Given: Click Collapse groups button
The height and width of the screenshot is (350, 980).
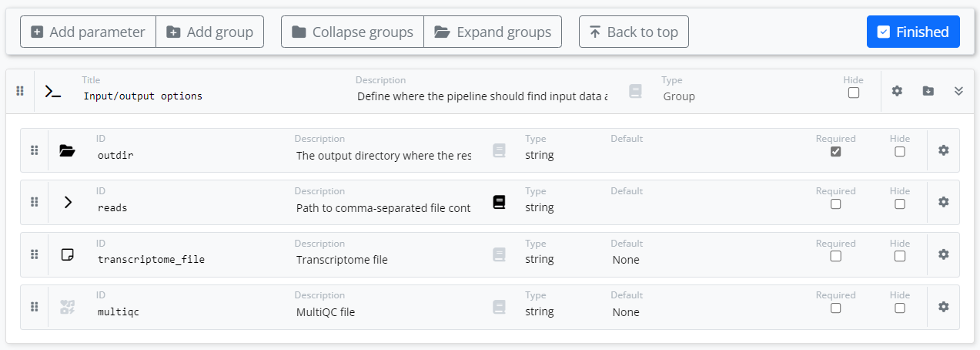Looking at the screenshot, I should [353, 32].
